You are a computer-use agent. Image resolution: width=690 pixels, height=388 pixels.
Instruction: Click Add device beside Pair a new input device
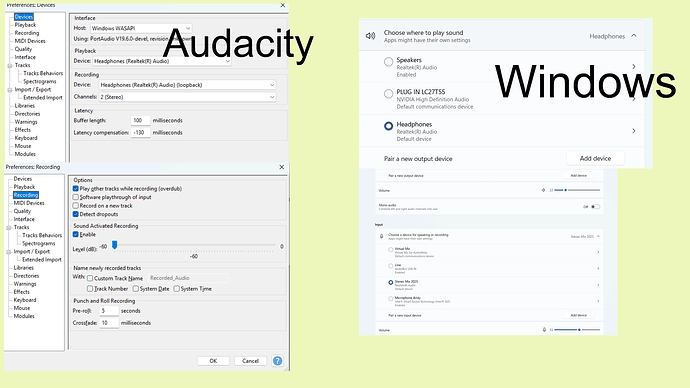579,315
